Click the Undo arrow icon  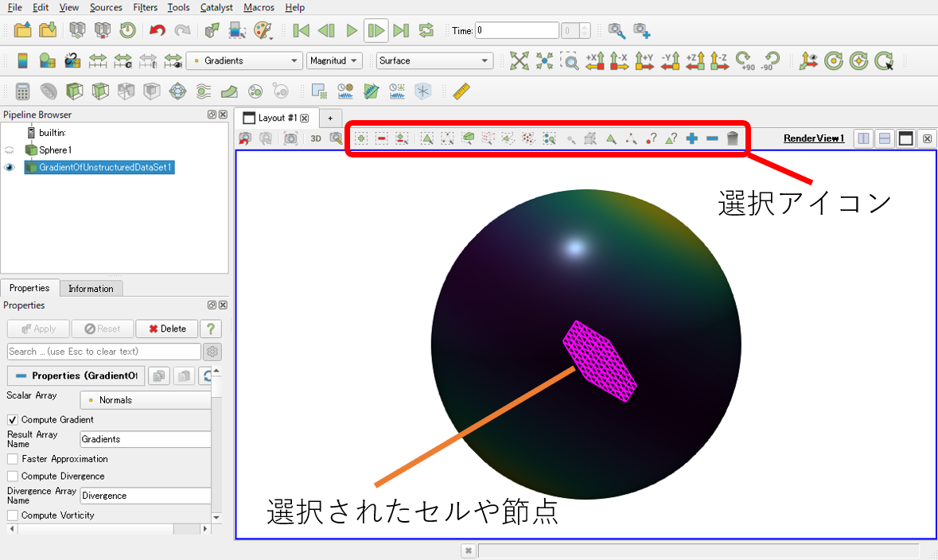(x=158, y=30)
